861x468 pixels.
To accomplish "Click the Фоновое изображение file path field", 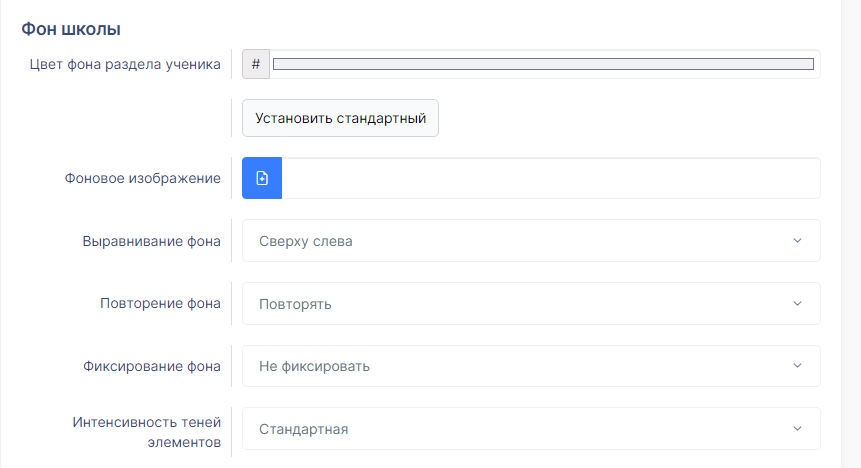I will pyautogui.click(x=551, y=178).
